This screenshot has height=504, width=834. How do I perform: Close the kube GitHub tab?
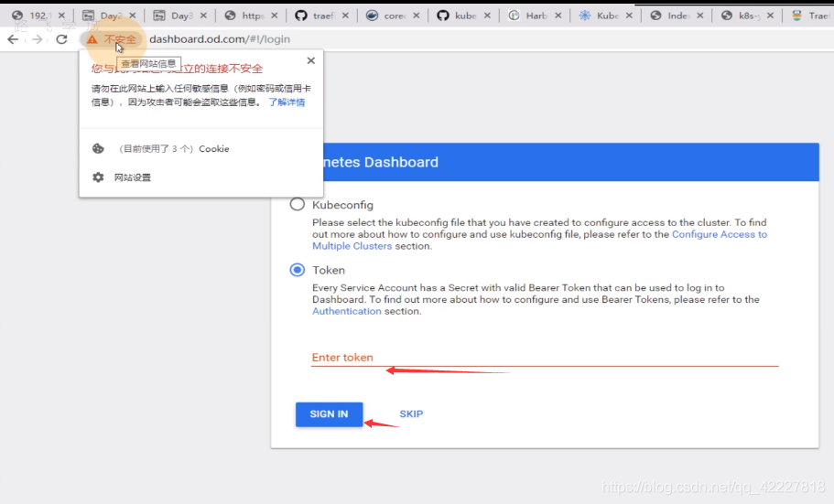tap(487, 16)
